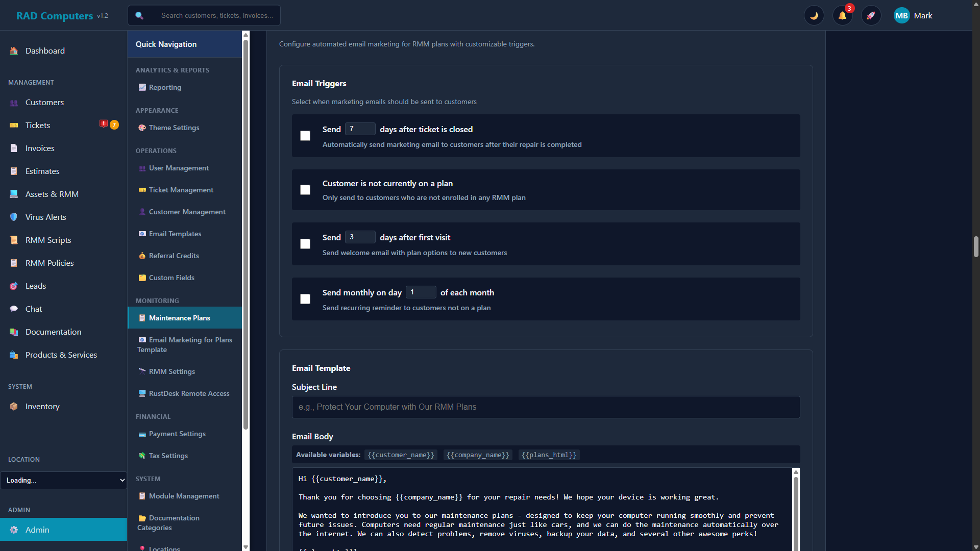
Task: Enable send after ticket closed checkbox
Action: pos(305,136)
